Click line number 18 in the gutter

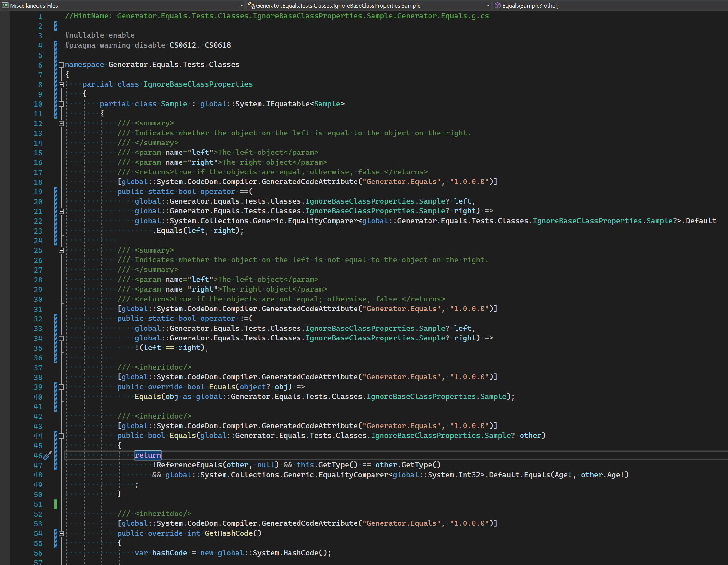pyautogui.click(x=38, y=182)
